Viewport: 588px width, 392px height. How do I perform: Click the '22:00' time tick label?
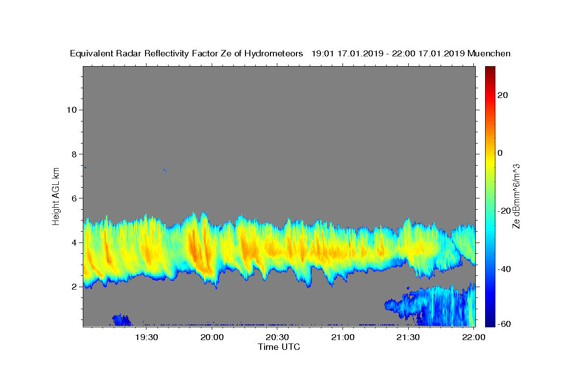point(474,337)
